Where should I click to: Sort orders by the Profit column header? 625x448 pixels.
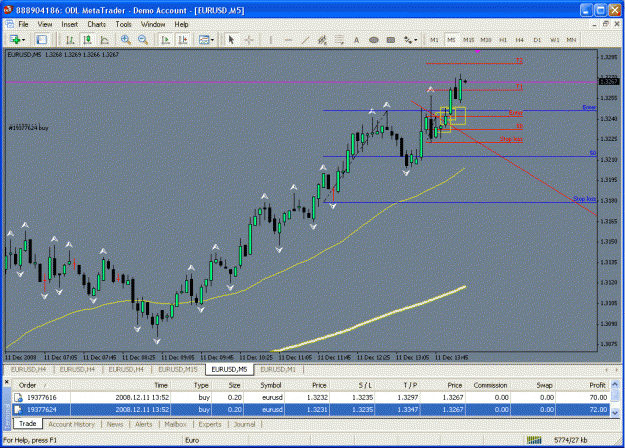(x=583, y=385)
